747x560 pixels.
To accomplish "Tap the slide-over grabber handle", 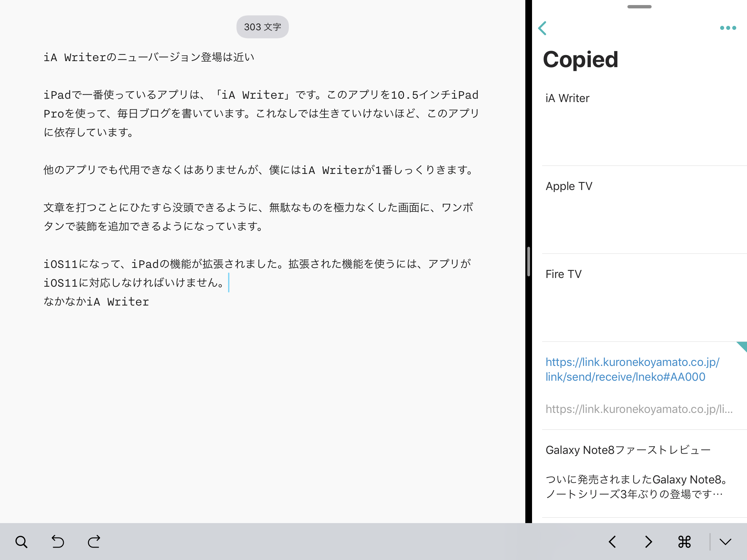I will click(x=639, y=7).
